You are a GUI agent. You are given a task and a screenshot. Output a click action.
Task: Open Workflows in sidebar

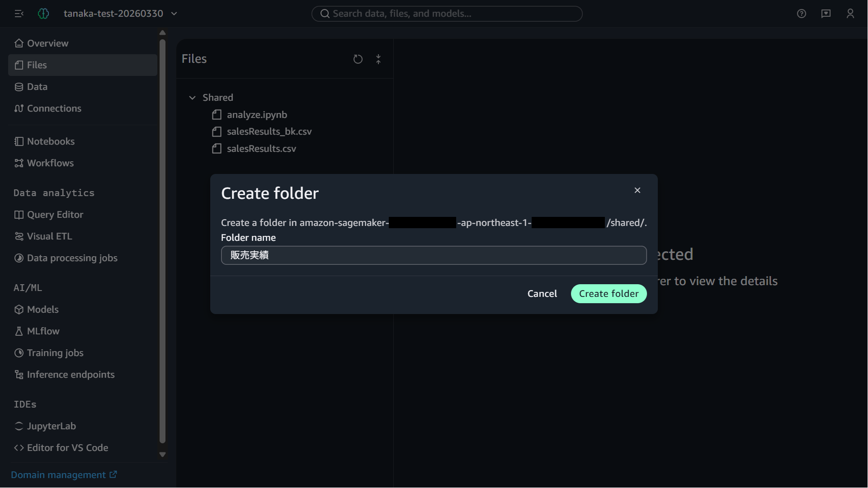click(x=83, y=163)
